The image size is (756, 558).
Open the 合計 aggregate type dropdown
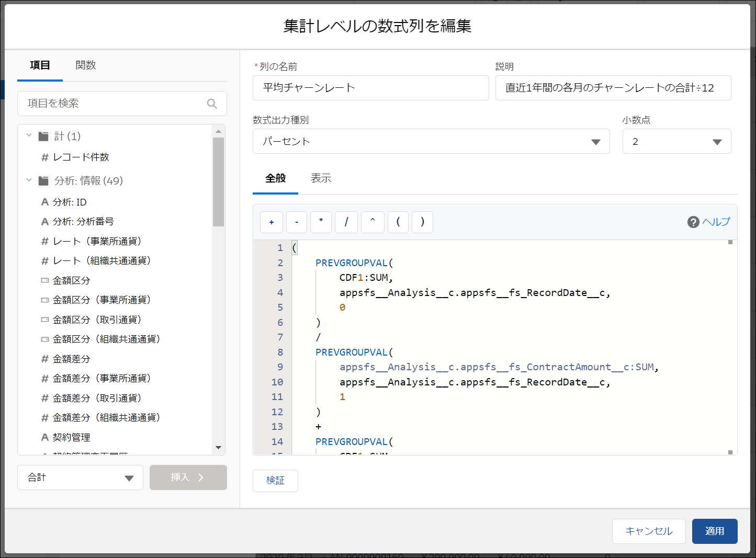coord(80,477)
